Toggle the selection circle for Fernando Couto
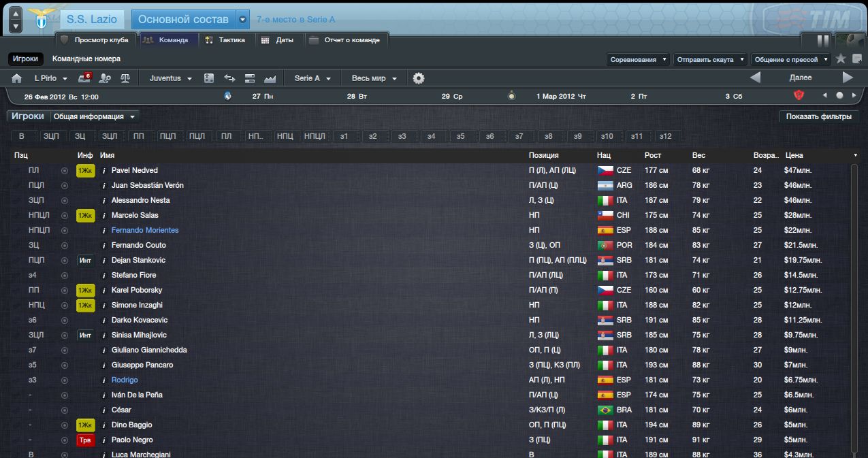 65,245
